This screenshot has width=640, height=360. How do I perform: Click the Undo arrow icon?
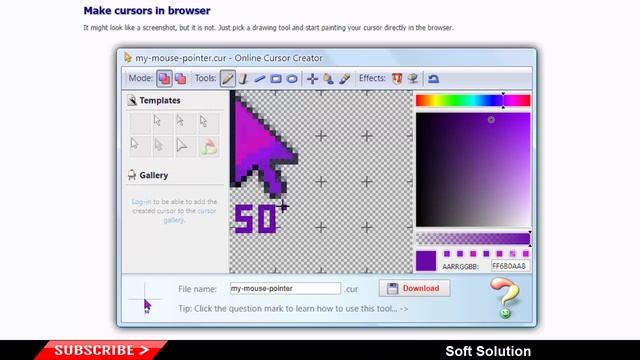(433, 78)
